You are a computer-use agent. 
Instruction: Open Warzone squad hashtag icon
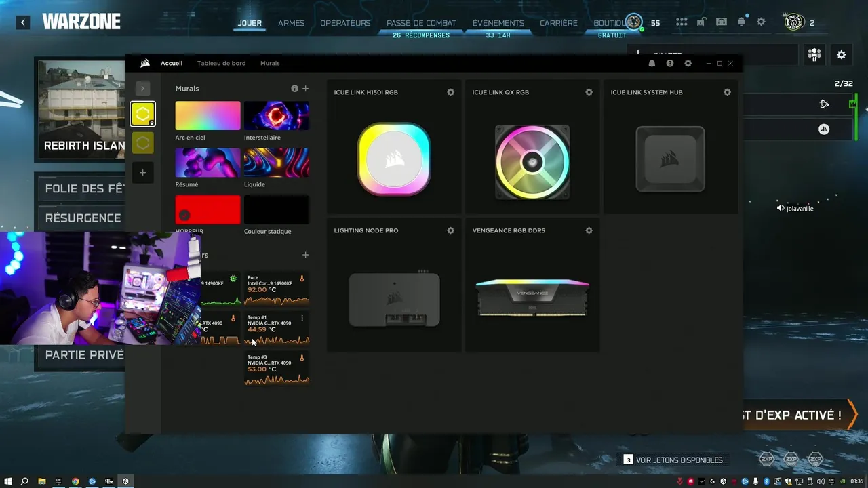814,55
